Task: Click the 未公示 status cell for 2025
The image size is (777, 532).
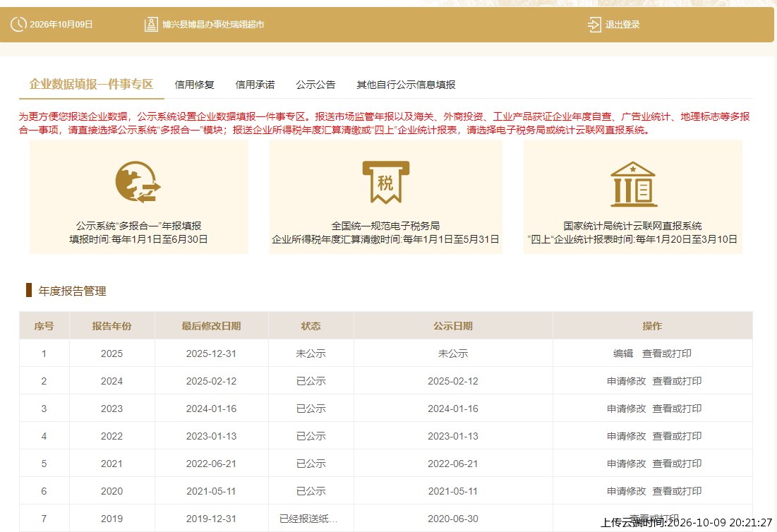Action: [x=311, y=353]
